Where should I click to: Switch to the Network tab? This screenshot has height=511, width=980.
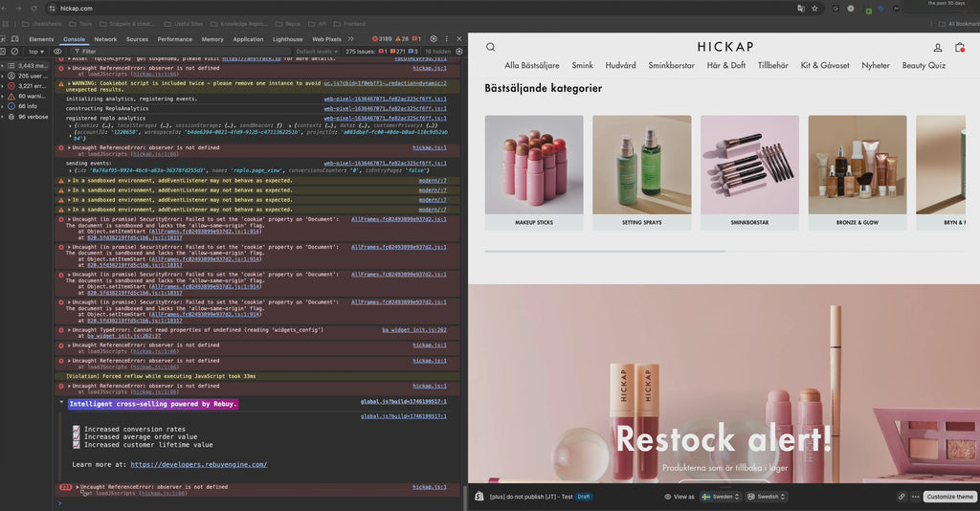(x=105, y=39)
